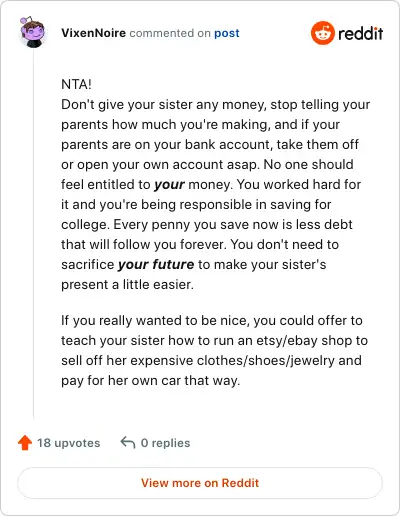Click the VixenNoire user avatar
Screen dimensions: 400x516
point(32,32)
